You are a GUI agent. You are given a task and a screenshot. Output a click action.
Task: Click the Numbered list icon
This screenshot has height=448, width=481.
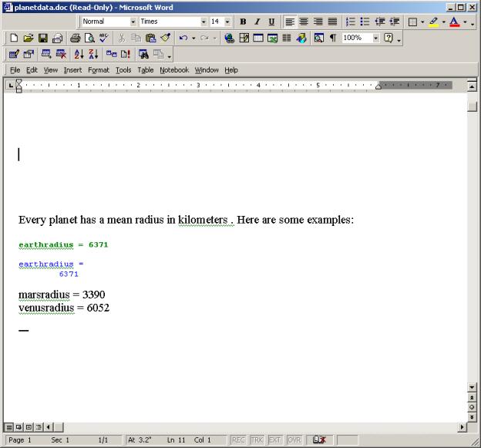[x=351, y=22]
